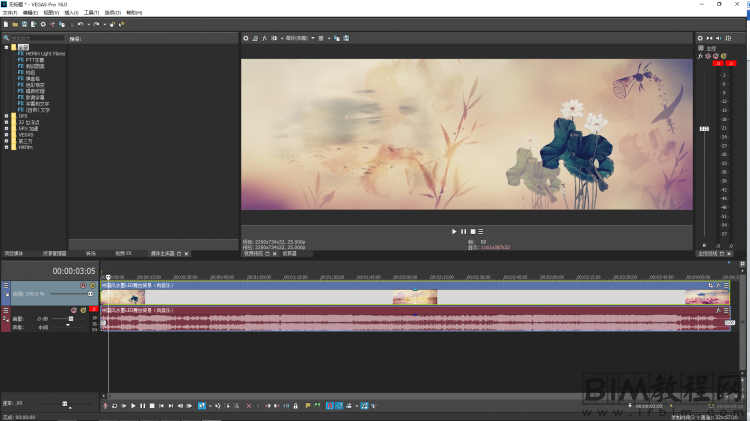Open the video track 1 header hamburger menu

pyautogui.click(x=6, y=285)
